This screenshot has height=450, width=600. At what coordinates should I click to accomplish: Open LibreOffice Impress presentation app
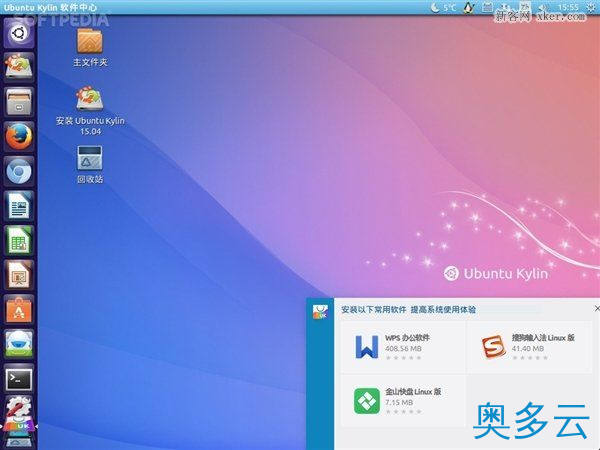point(18,275)
